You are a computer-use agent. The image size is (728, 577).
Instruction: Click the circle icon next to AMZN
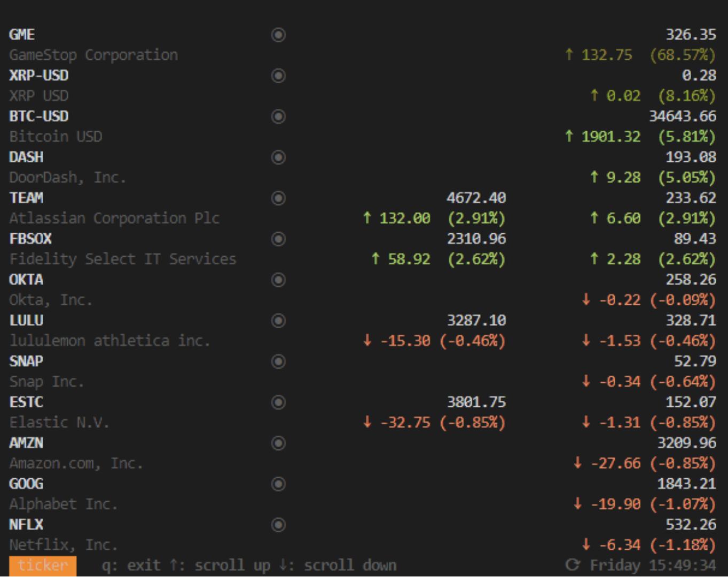click(278, 443)
